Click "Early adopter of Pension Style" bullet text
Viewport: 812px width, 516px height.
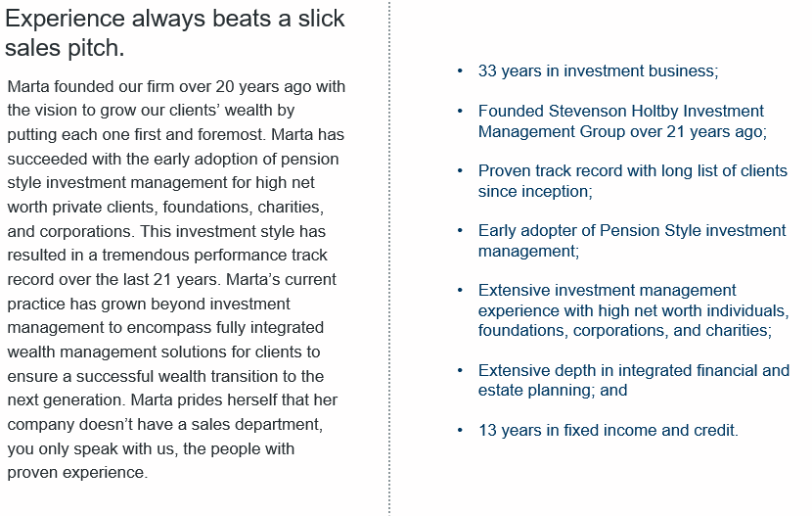pos(631,241)
